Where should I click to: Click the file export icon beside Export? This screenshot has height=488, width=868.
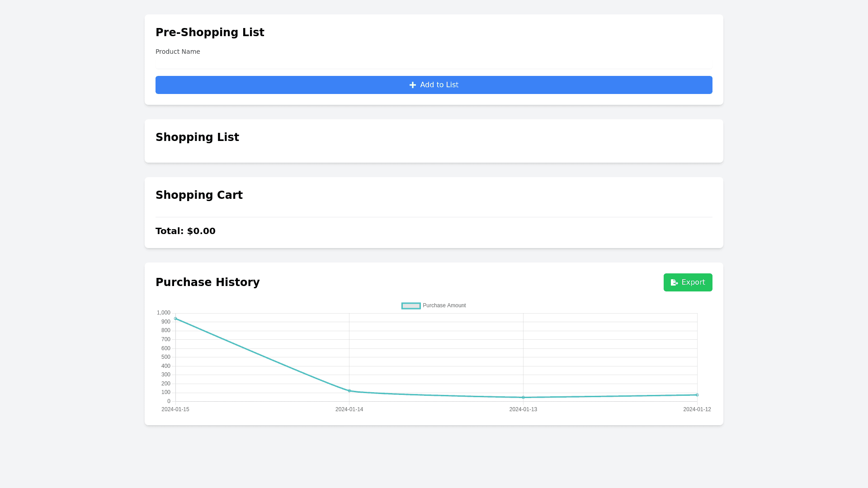point(674,282)
